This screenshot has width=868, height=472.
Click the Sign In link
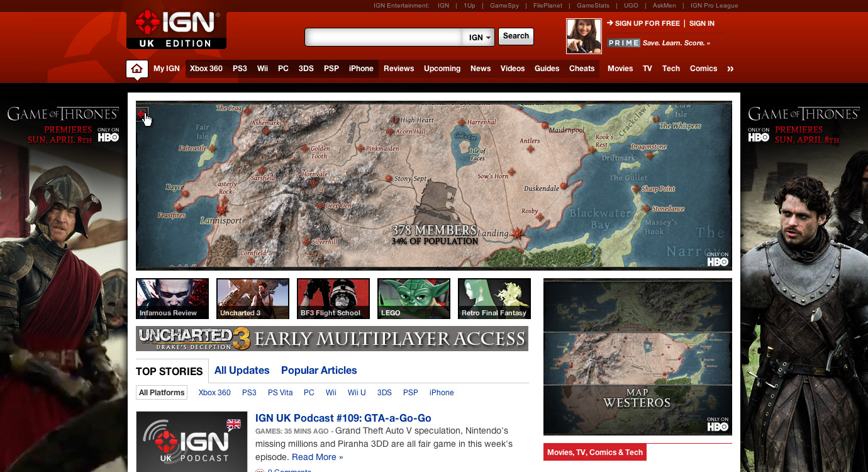pos(702,23)
